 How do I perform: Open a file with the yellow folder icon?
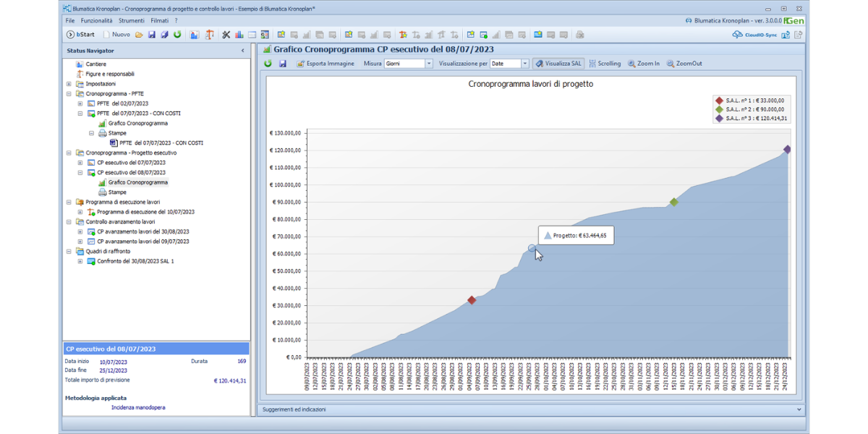pyautogui.click(x=139, y=34)
